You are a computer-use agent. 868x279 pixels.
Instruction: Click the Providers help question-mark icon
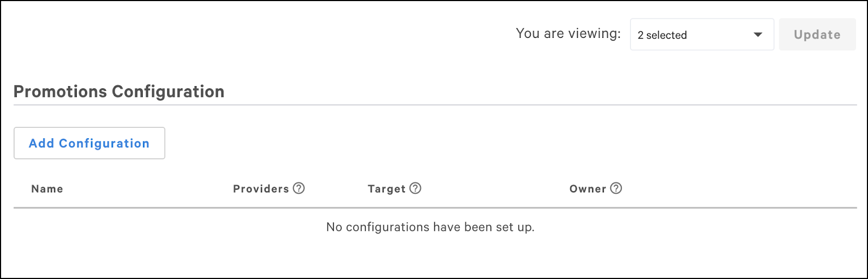(x=299, y=188)
